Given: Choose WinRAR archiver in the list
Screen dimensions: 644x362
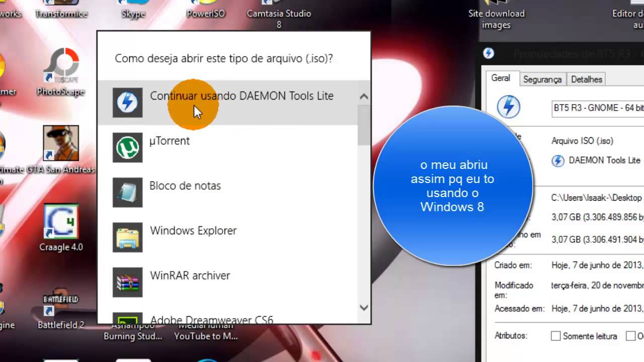Looking at the screenshot, I should coord(227,282).
